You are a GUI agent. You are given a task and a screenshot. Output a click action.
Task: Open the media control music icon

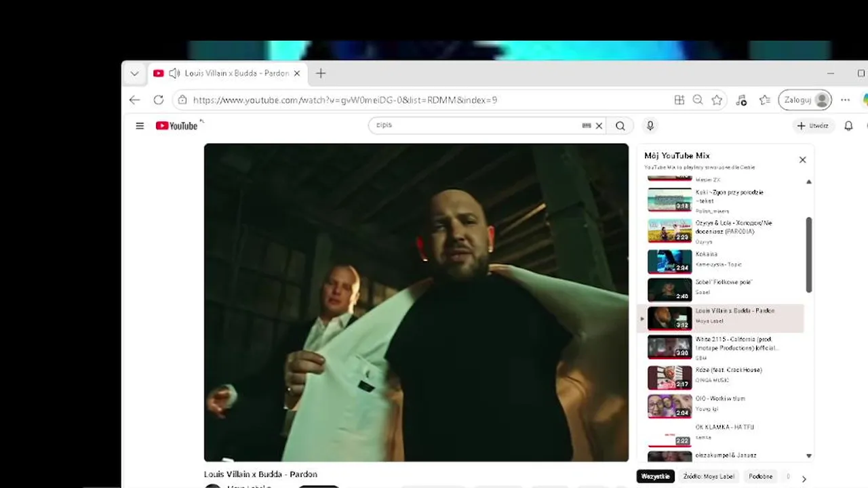tap(741, 100)
